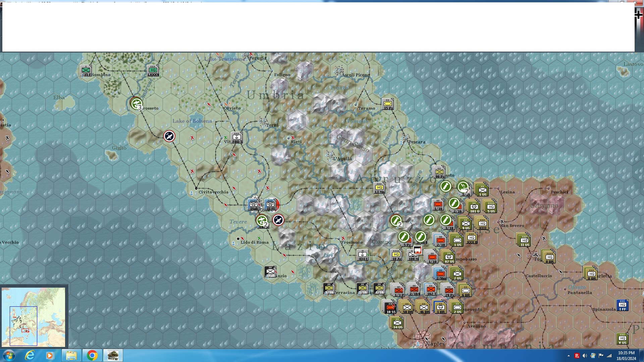The width and height of the screenshot is (644, 362).
Task: Show hidden system tray icons
Action: pyautogui.click(x=569, y=356)
